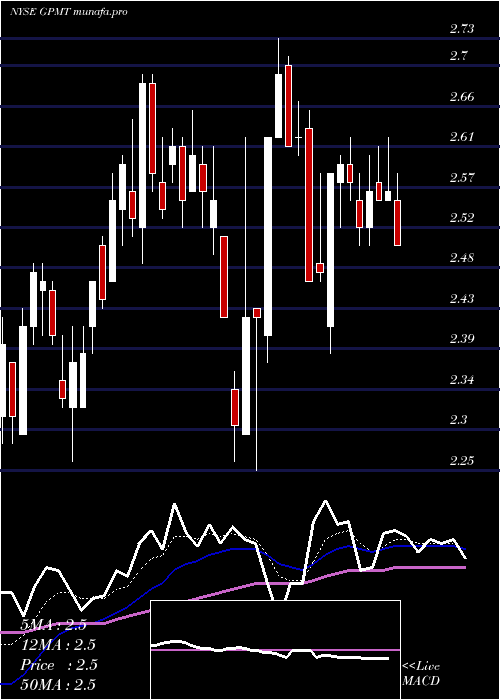
Task: Click the 2.57 price axis label
Action: pos(462,178)
